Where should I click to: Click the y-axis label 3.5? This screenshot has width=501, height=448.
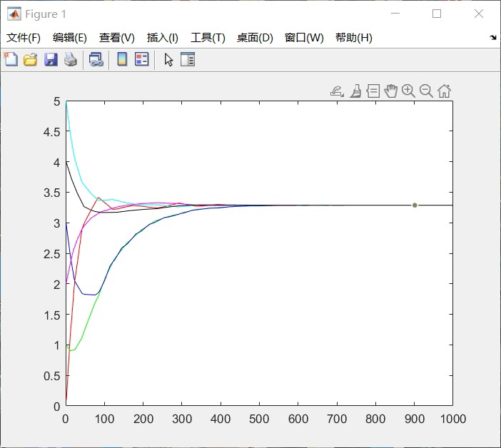[52, 193]
